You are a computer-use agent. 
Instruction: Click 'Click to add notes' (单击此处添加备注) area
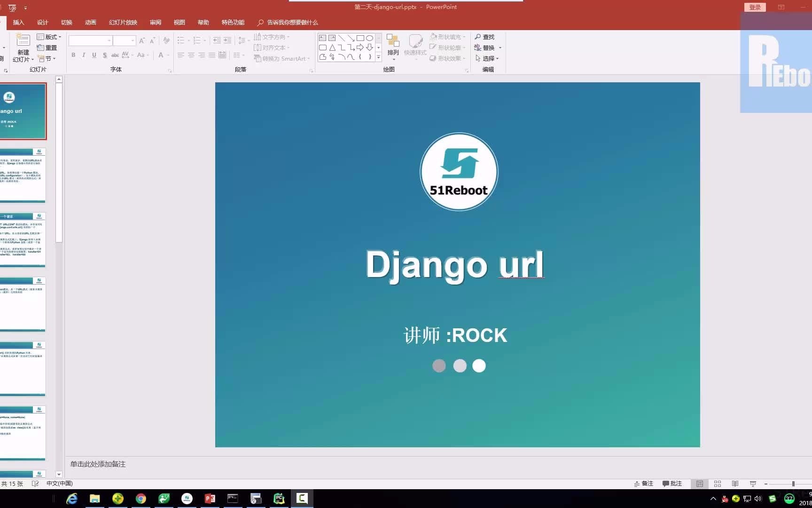[98, 464]
